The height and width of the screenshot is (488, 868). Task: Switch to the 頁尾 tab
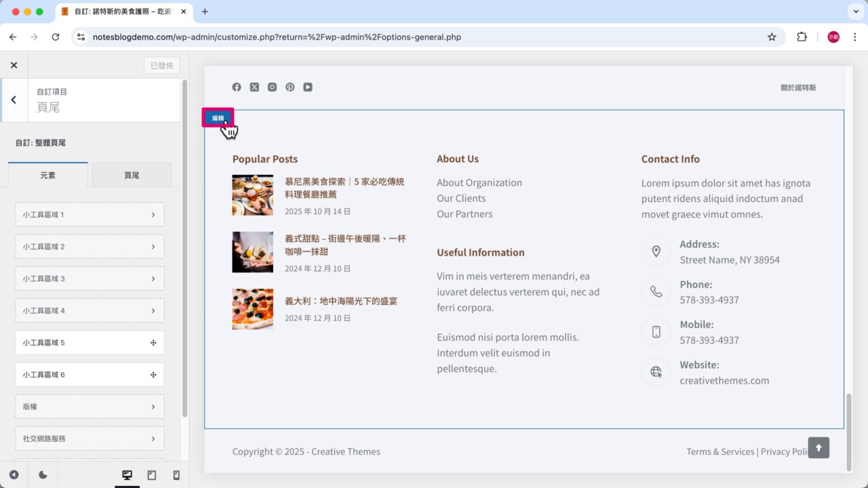pos(132,175)
